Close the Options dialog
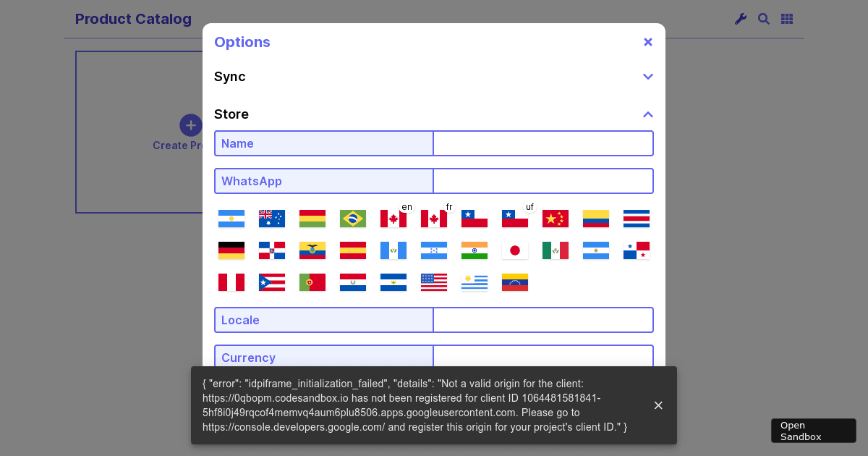 click(647, 42)
